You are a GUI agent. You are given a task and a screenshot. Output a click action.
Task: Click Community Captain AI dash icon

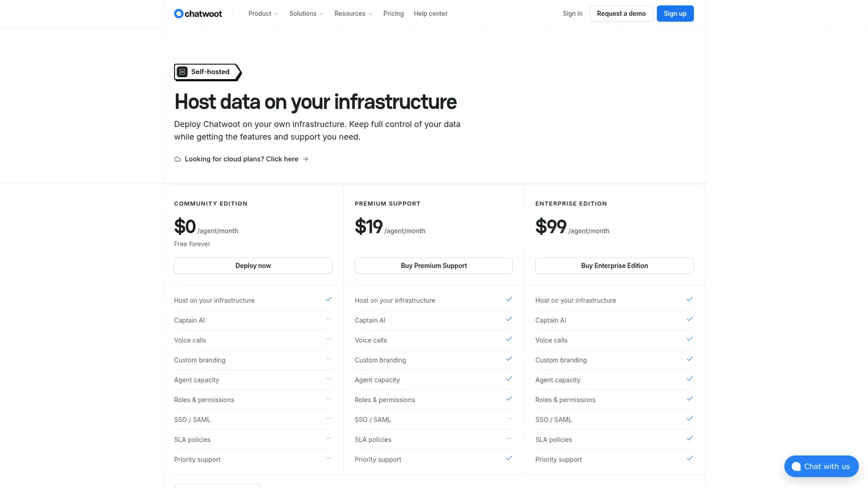pos(328,319)
